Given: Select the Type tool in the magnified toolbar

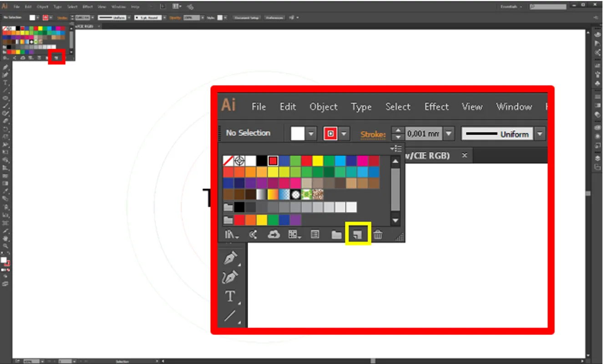Looking at the screenshot, I should coord(230,297).
